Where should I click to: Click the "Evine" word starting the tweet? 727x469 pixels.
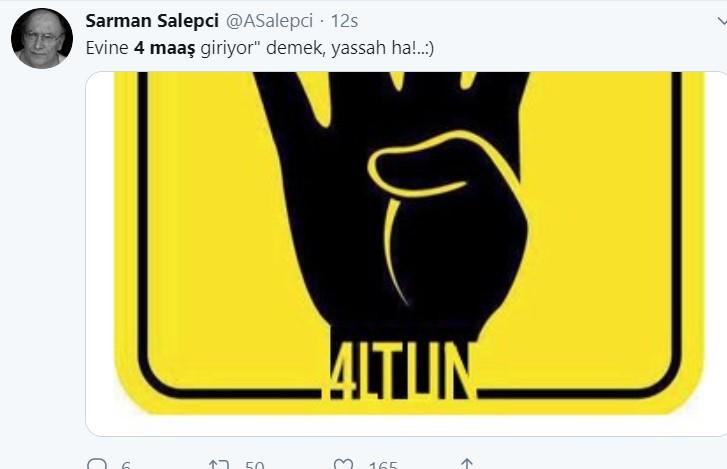pyautogui.click(x=107, y=47)
